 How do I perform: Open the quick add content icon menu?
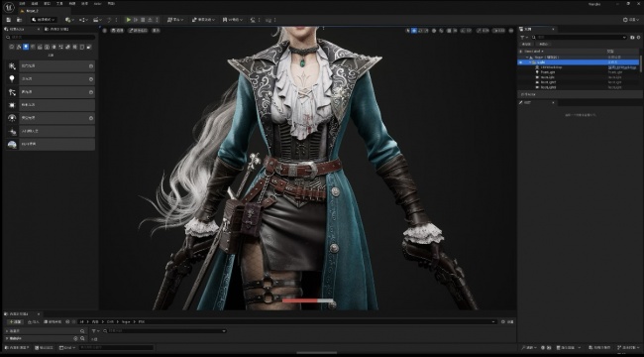tap(69, 20)
